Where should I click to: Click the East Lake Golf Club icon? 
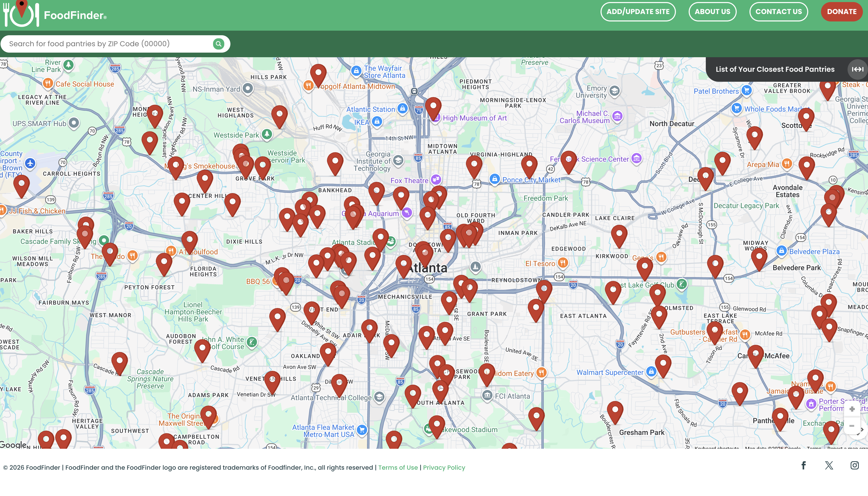click(682, 285)
